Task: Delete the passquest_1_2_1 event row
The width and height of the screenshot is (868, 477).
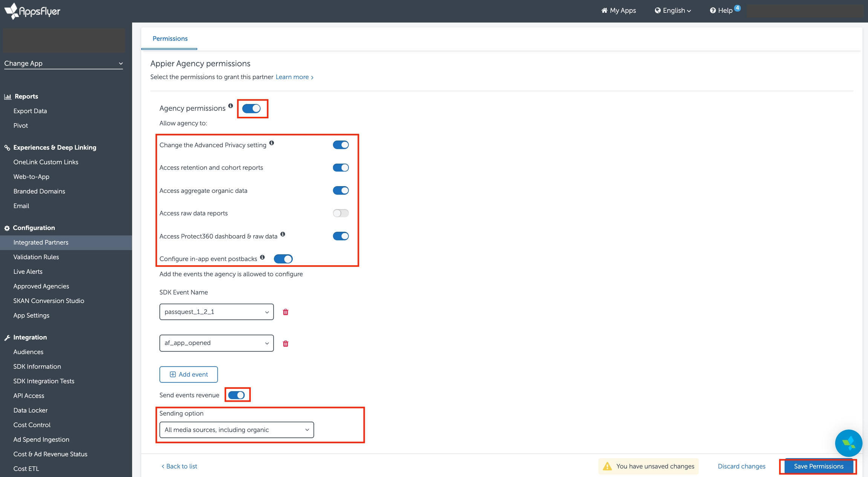Action: tap(286, 312)
